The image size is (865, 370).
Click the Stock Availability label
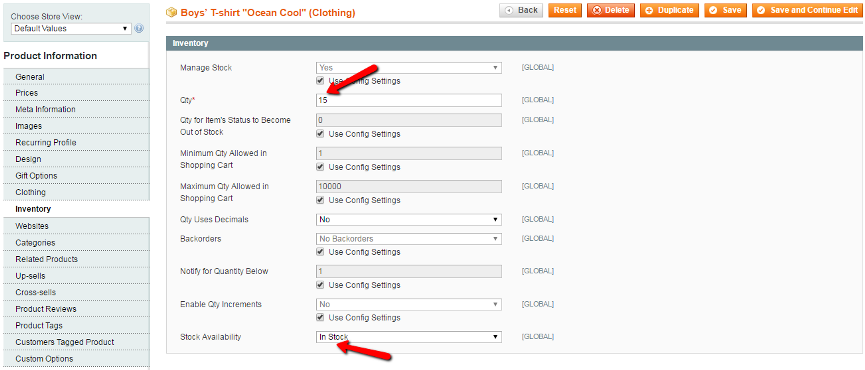tap(211, 337)
